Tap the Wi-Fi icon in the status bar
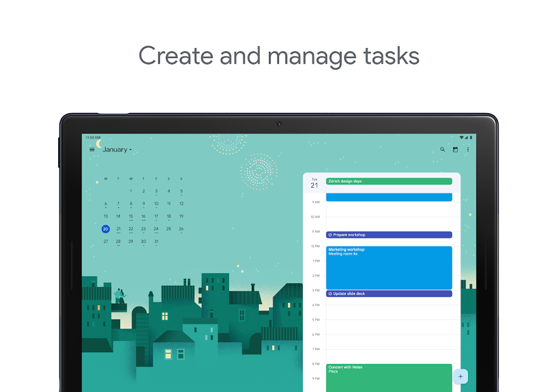This screenshot has height=392, width=558. click(461, 137)
